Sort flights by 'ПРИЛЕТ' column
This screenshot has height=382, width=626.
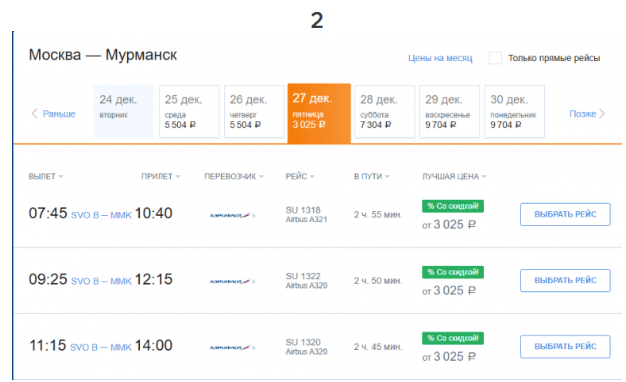point(160,176)
